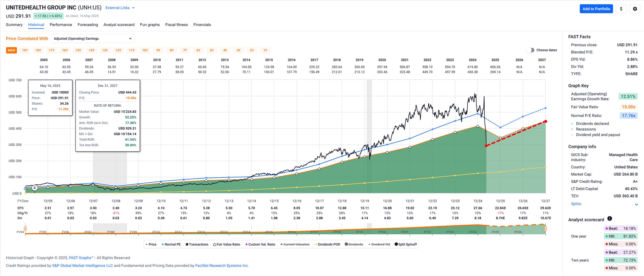Select the 7Y time range
The height and width of the screenshot is (276, 644).
(185, 50)
